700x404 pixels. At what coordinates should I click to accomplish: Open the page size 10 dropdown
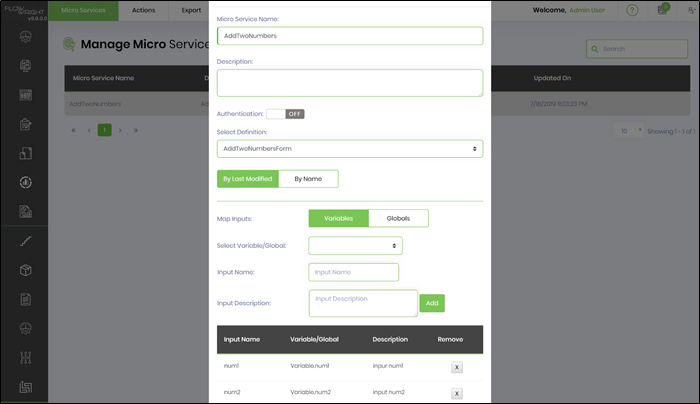pos(629,131)
